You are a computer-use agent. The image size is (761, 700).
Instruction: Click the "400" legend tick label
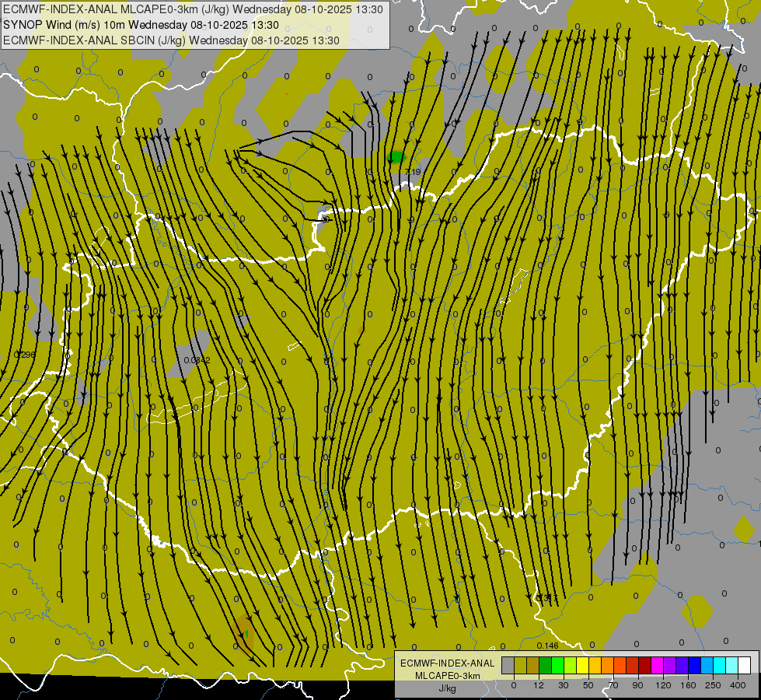738,685
